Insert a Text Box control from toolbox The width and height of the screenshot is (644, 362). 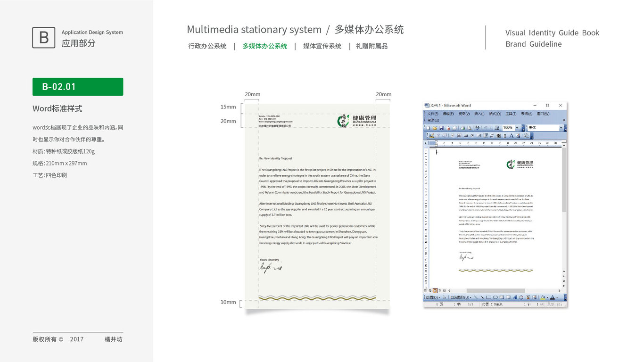(459, 136)
